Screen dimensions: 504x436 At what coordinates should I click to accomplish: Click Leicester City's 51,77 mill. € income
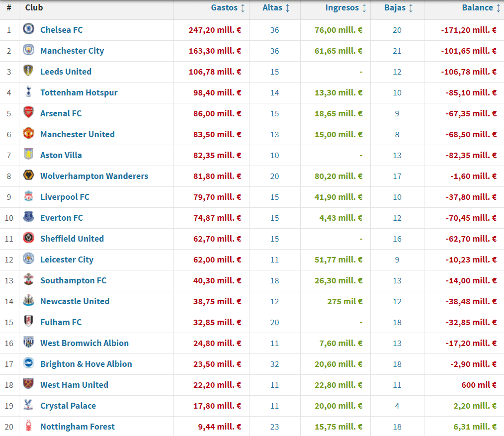(x=338, y=260)
